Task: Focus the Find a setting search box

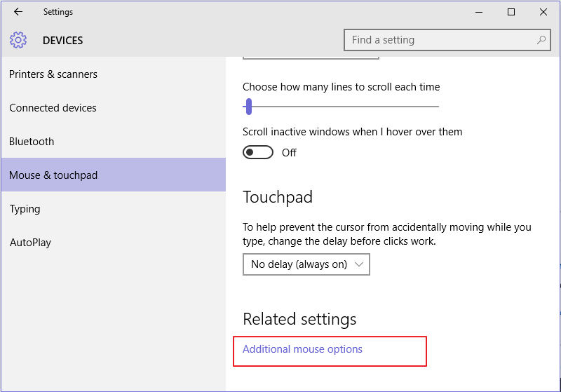Action: coord(438,40)
